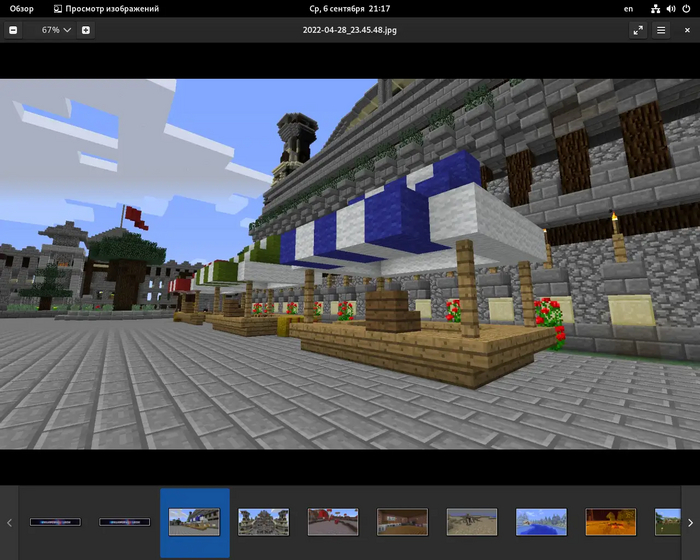Open the Обзор activities overview
Viewport: 700px width, 560px height.
point(21,8)
